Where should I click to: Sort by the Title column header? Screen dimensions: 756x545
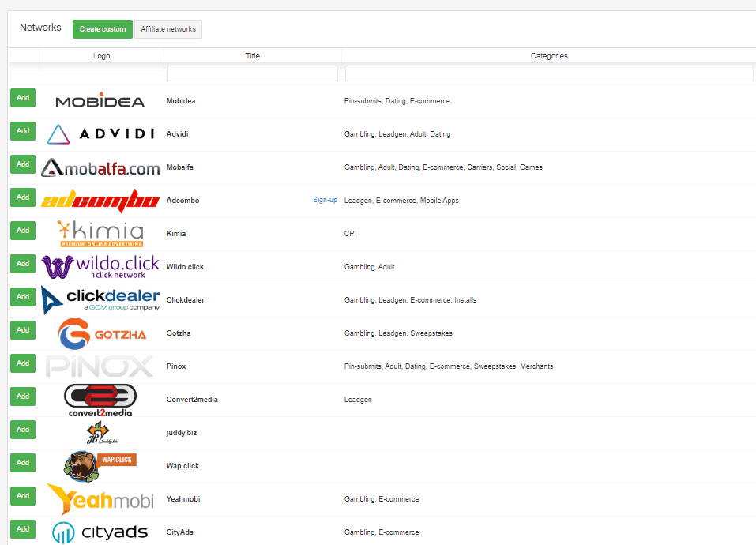coord(253,56)
